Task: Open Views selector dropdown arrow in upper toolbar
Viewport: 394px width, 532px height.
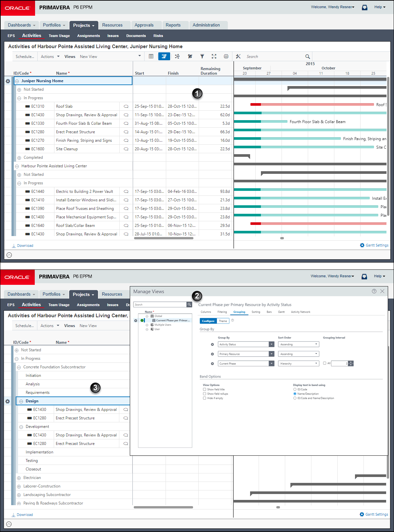Action: [140, 56]
